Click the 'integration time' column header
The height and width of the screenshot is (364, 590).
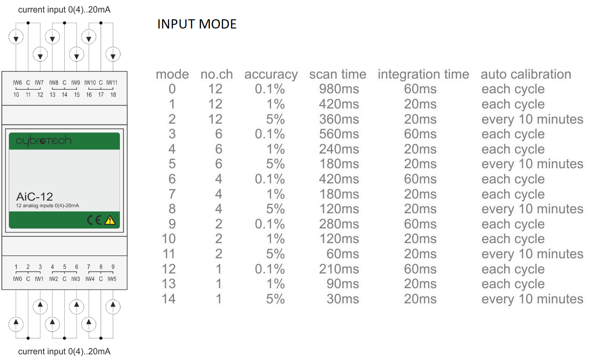coord(424,74)
